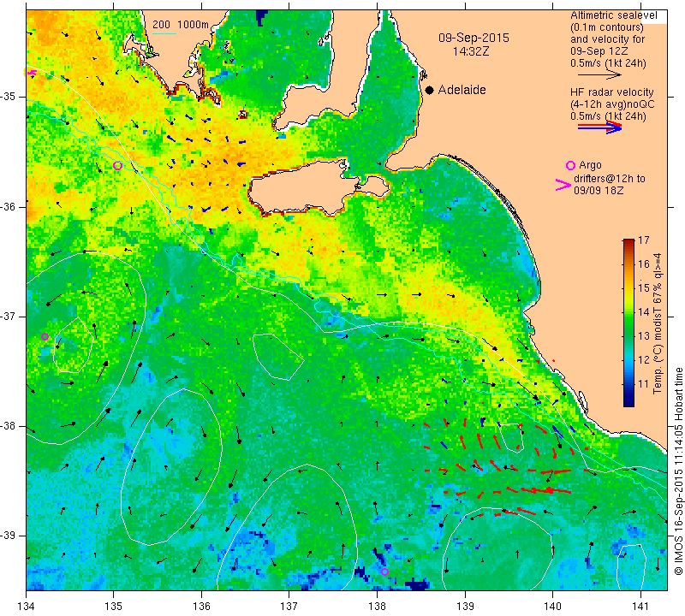Click the latitude axis label -36
Image resolution: width=685 pixels, height=616 pixels.
[x=9, y=206]
